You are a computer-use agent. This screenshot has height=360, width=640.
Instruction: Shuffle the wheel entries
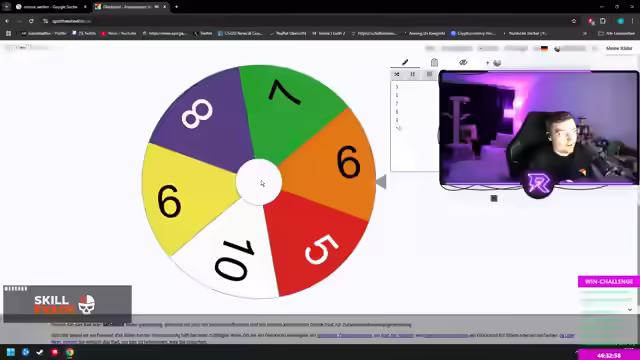(x=397, y=74)
